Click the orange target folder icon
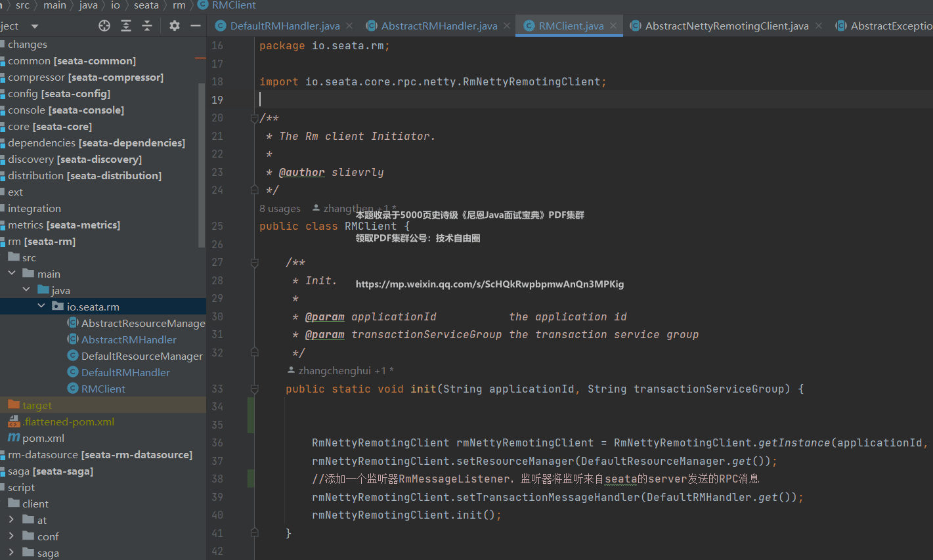933x560 pixels. point(14,404)
